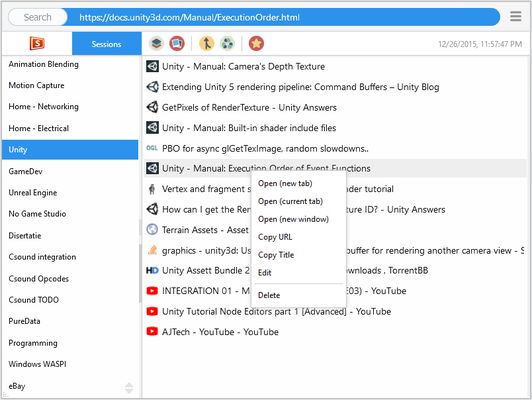Open Unity Tutorial Node Editors YouTube link
Image resolution: width=532 pixels, height=400 pixels.
tap(276, 311)
